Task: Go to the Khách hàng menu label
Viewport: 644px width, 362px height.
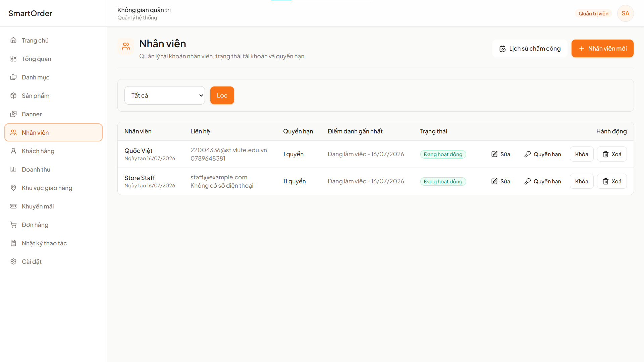Action: click(38, 151)
